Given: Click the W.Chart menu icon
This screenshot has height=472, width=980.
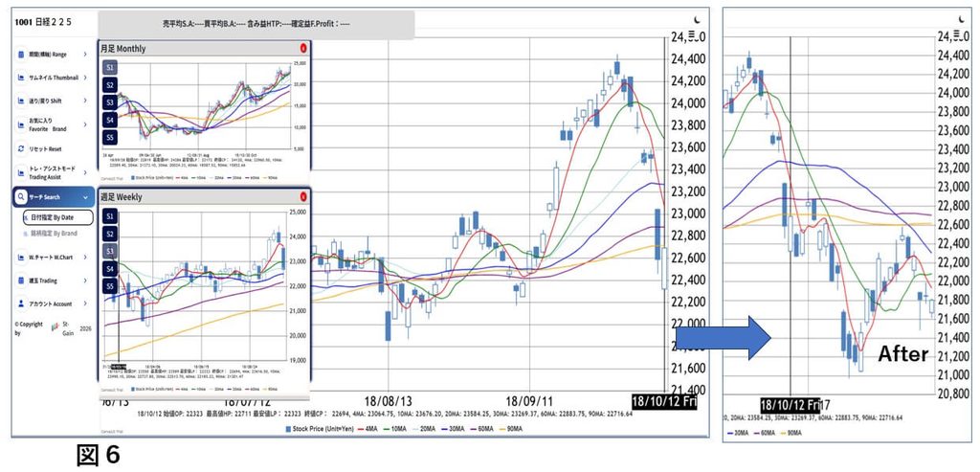Looking at the screenshot, I should pos(21,257).
